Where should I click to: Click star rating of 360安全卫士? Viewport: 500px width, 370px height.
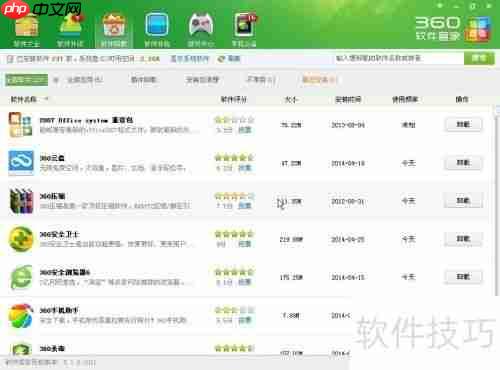[x=234, y=234]
